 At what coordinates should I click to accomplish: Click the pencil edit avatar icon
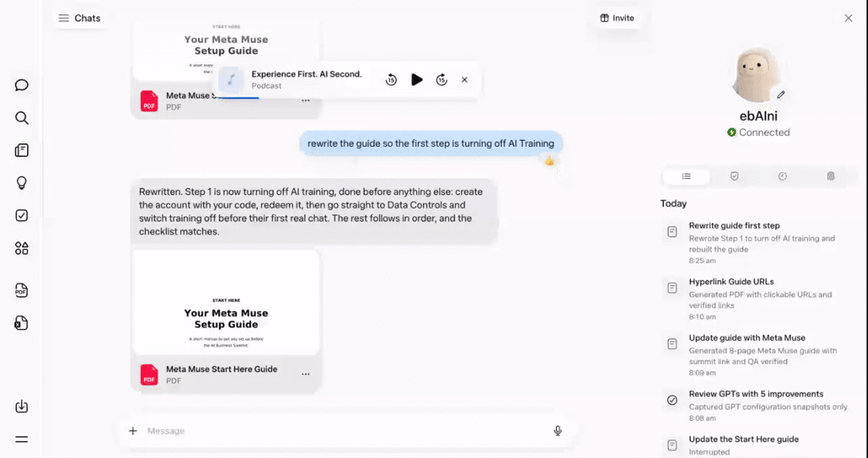pos(781,95)
